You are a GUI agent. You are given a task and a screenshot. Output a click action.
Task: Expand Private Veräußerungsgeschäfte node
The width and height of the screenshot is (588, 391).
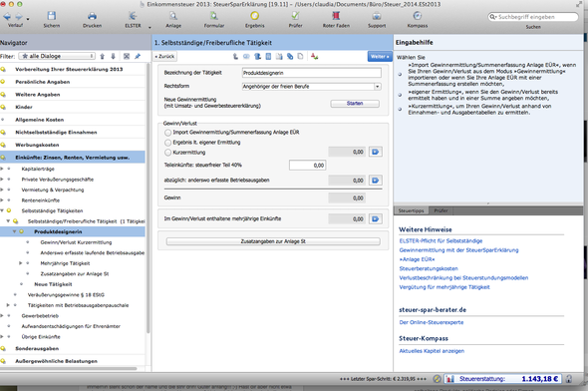click(x=2, y=180)
